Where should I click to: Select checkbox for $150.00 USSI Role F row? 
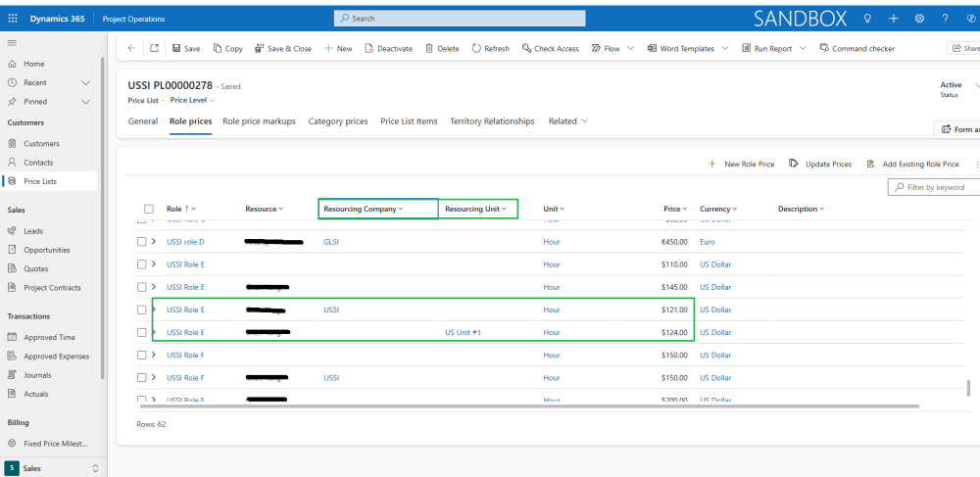[x=141, y=356]
